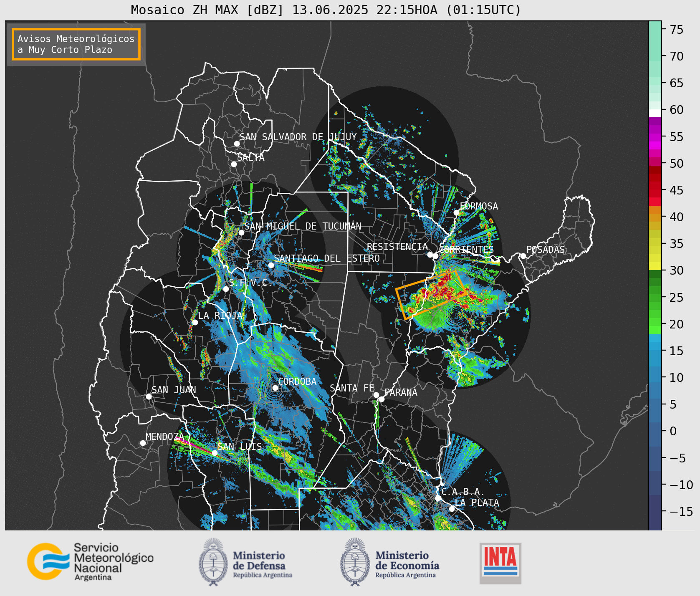Viewport: 700px width, 596px height.
Task: Click the orange warning polygon on the map
Action: point(431,295)
